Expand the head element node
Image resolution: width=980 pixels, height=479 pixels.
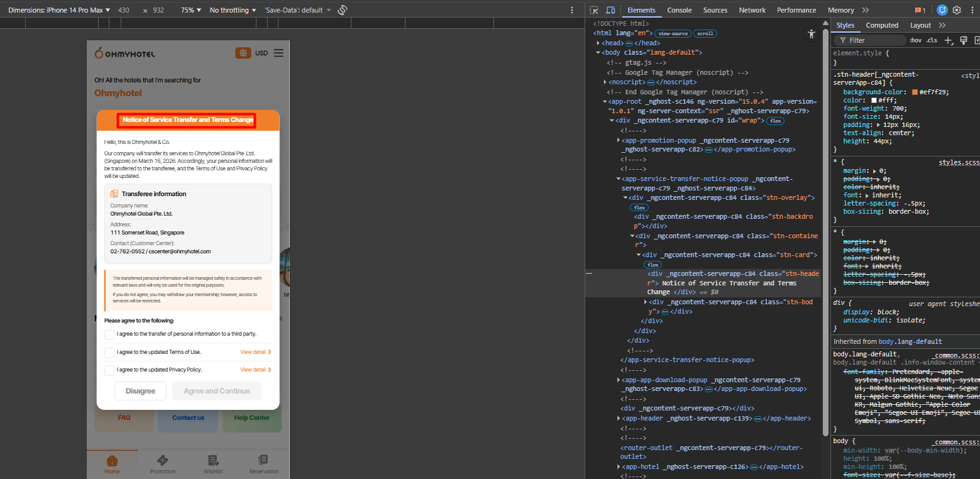(598, 43)
